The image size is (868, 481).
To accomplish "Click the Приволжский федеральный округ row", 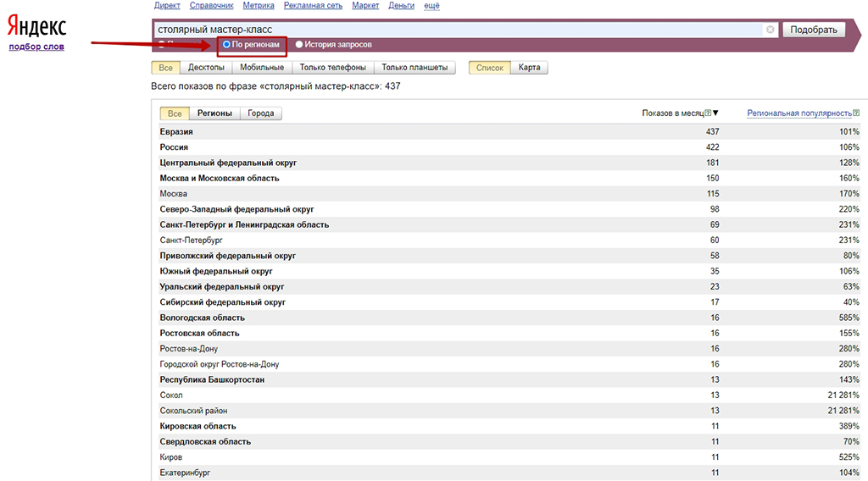I will [509, 256].
